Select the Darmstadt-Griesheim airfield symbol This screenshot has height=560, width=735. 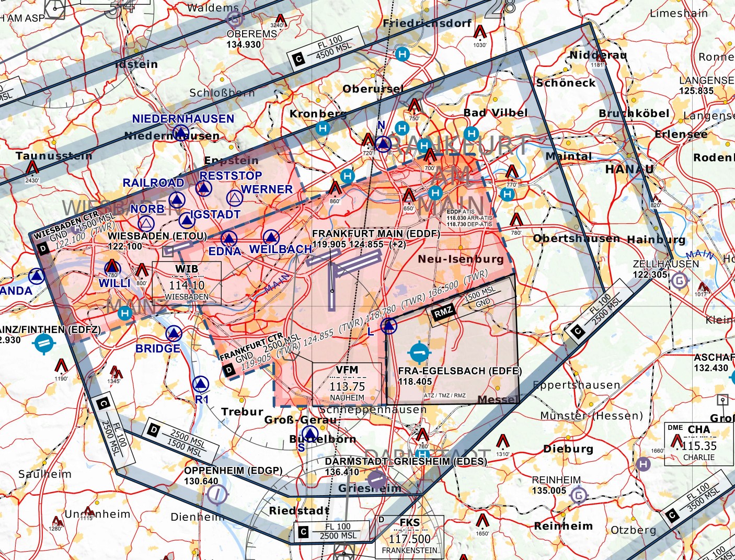coord(376,479)
